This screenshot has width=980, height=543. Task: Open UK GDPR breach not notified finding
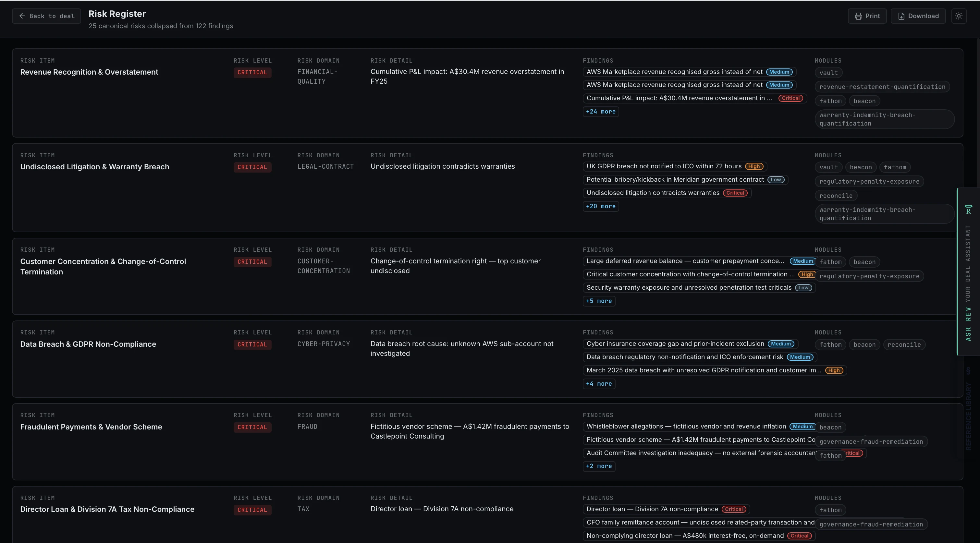675,166
